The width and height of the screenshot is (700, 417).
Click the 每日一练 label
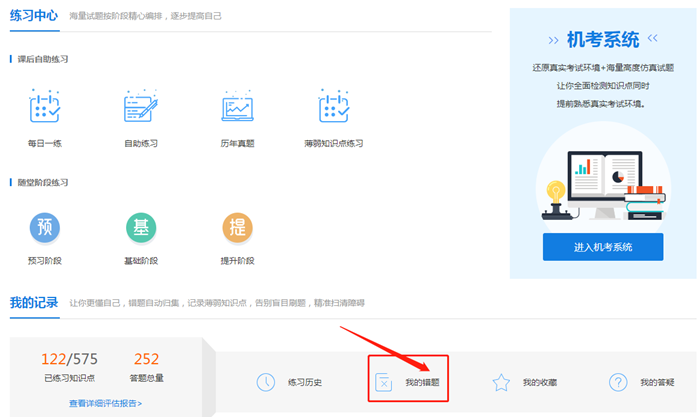(45, 143)
